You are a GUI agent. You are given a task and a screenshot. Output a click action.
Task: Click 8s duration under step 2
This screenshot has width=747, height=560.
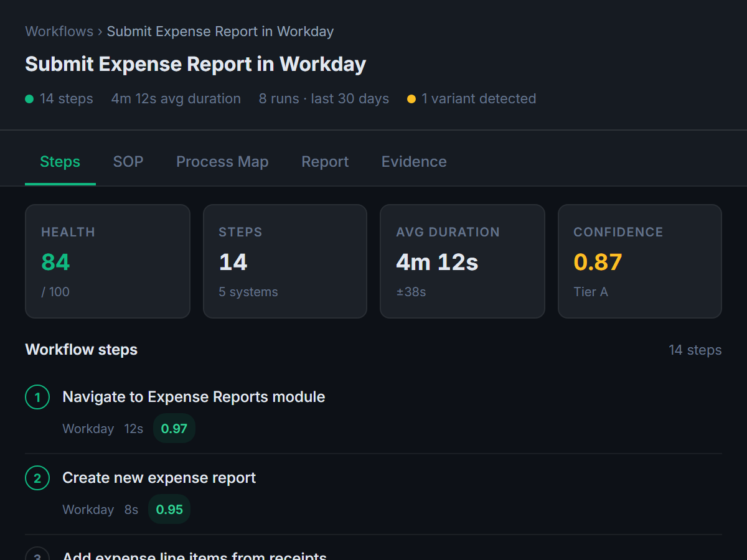[x=131, y=510]
